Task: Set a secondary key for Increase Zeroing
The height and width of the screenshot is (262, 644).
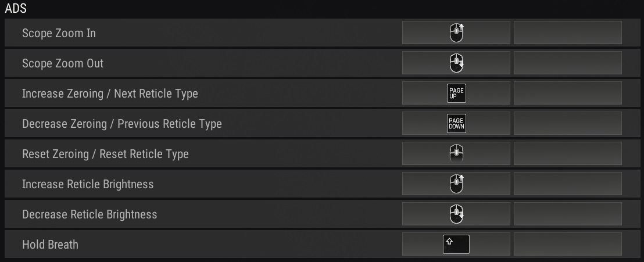Action: pyautogui.click(x=568, y=93)
